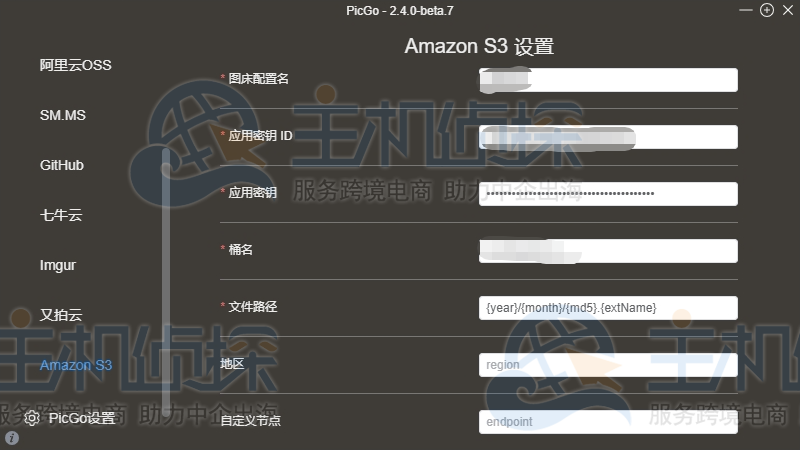Select 又拍云 in the sidebar
The image size is (800, 450).
pyautogui.click(x=61, y=315)
